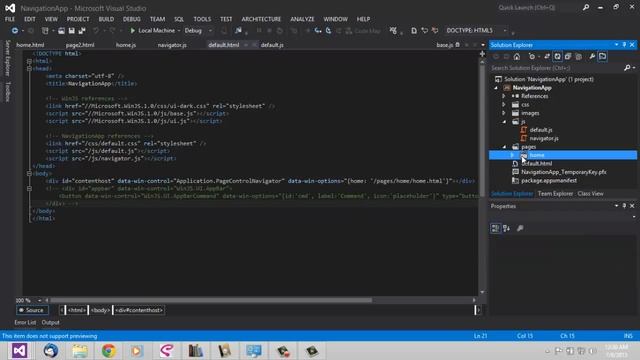Click the default.js file icon in tree
640x360 pixels.
[x=524, y=130]
